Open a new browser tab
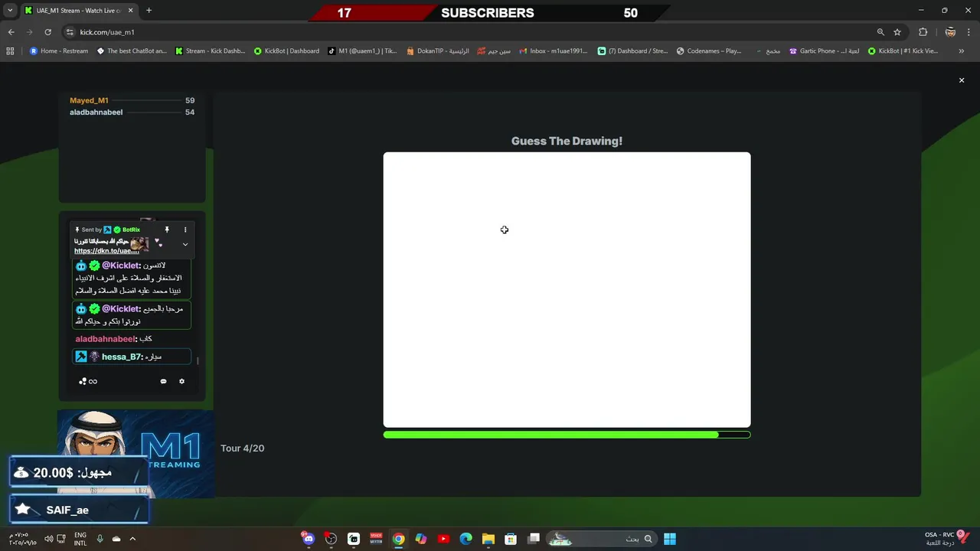 (x=149, y=11)
